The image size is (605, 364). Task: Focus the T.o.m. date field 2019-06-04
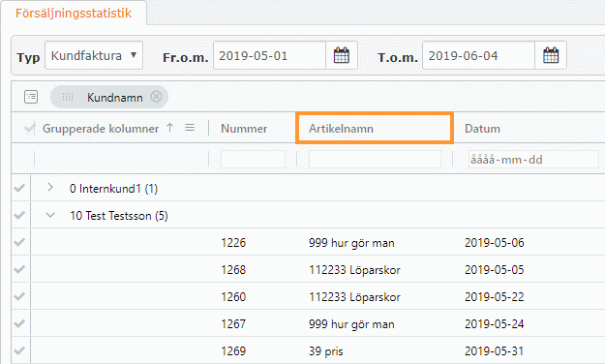click(478, 55)
